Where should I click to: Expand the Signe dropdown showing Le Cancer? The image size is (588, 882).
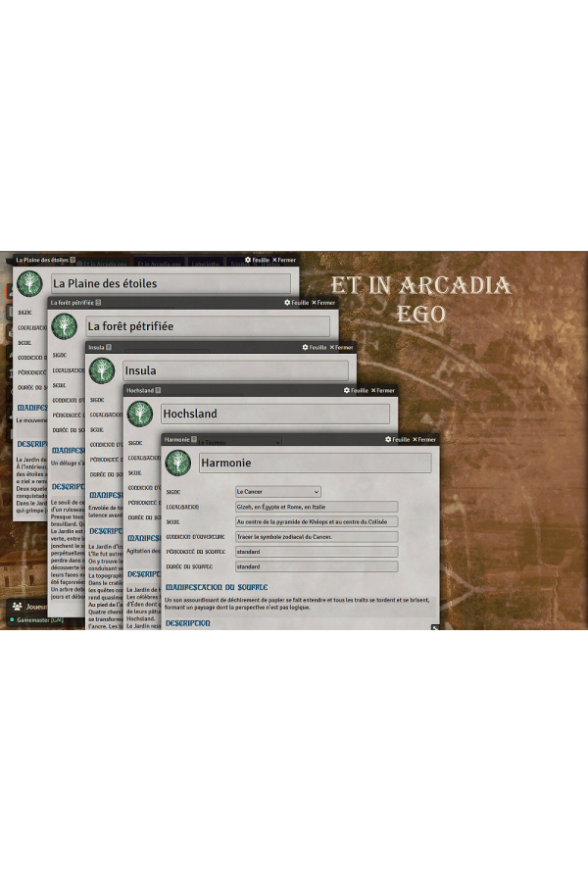pos(278,491)
